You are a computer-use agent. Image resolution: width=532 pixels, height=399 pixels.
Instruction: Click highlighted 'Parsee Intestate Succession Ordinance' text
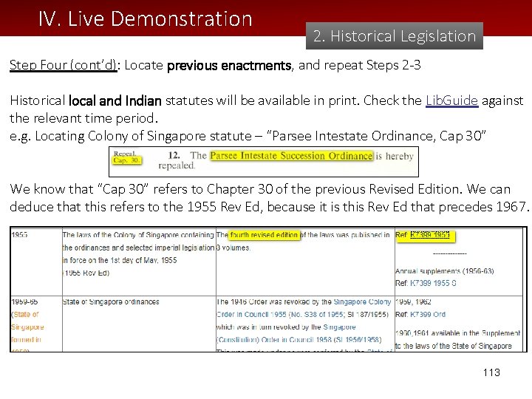coord(291,156)
